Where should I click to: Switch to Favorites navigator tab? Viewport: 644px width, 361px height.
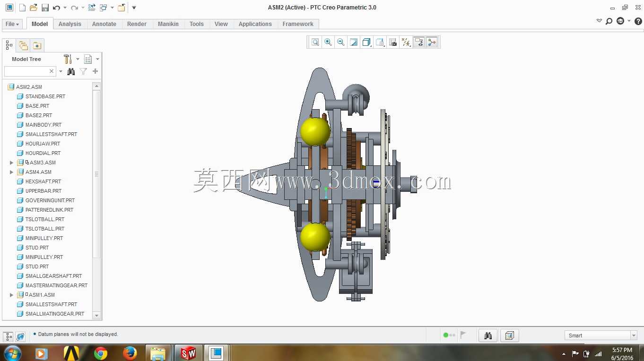[37, 45]
